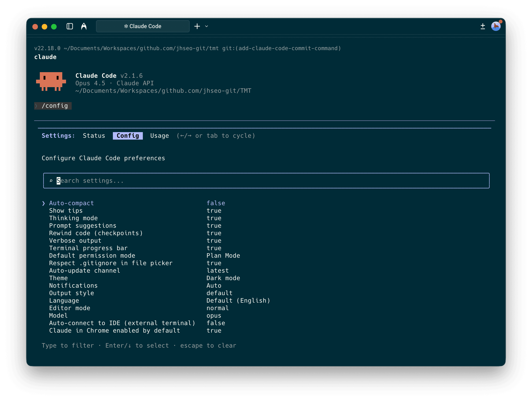Toggle the sidebar panel icon
The image size is (532, 401).
70,26
